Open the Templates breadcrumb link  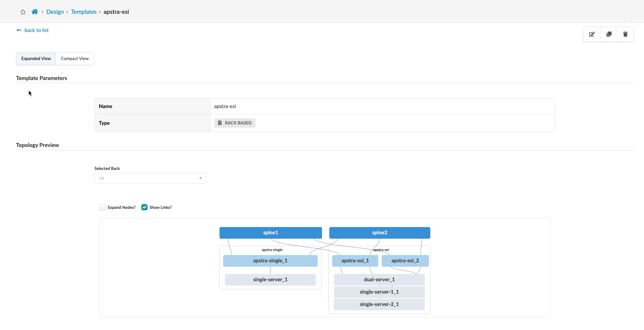pyautogui.click(x=84, y=12)
